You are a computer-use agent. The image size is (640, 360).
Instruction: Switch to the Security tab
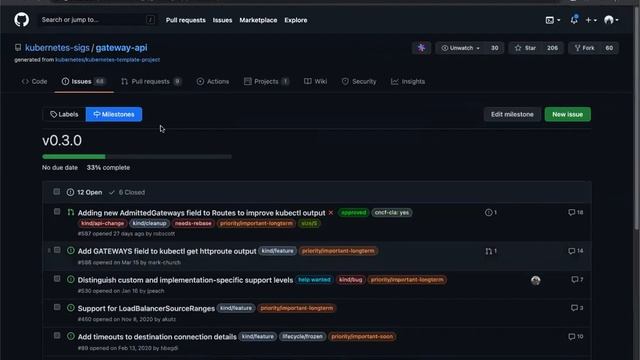[x=359, y=82]
